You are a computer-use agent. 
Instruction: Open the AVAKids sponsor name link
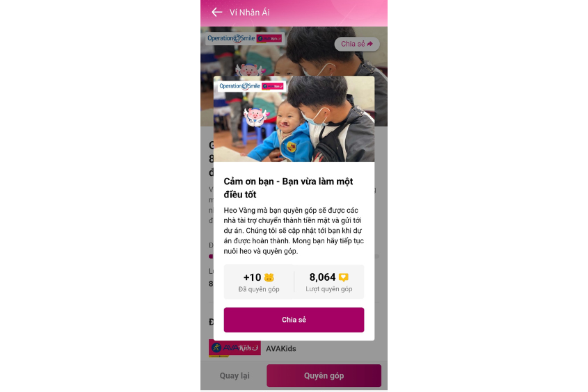click(281, 349)
